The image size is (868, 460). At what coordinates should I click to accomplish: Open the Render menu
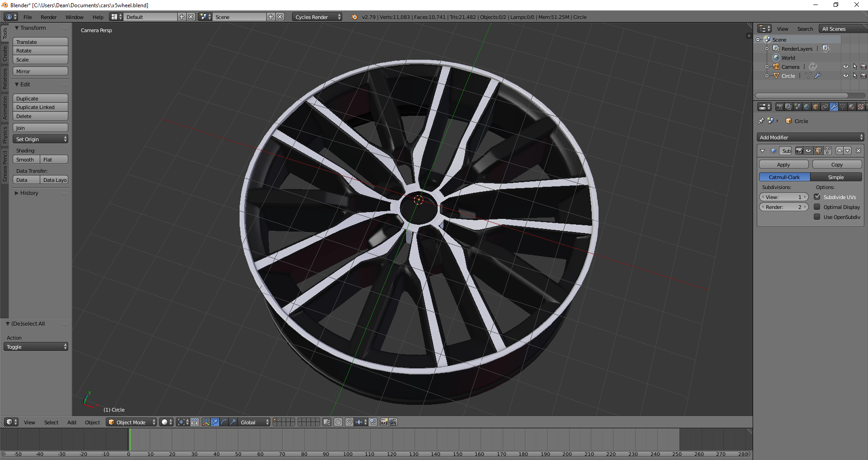tap(48, 17)
